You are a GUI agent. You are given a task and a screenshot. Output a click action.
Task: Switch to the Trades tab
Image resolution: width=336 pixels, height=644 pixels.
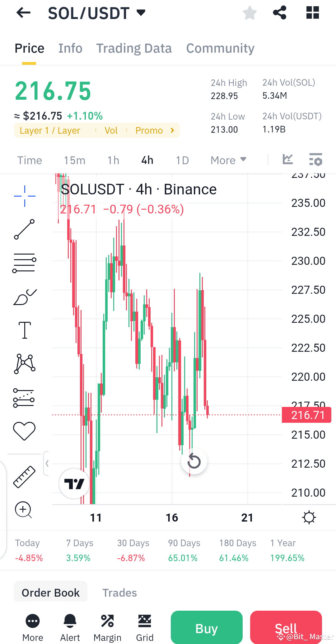pos(119,592)
